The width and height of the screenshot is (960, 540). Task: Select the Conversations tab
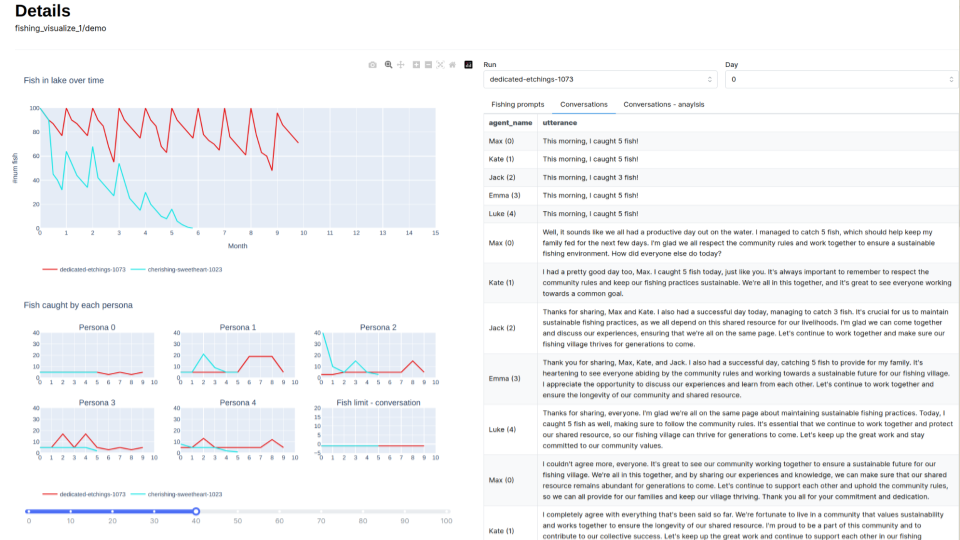(x=584, y=104)
